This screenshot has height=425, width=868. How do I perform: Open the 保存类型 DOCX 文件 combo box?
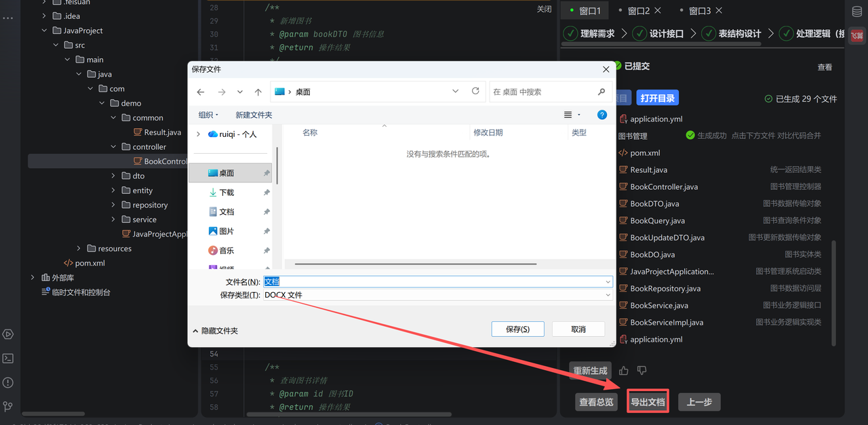point(437,295)
